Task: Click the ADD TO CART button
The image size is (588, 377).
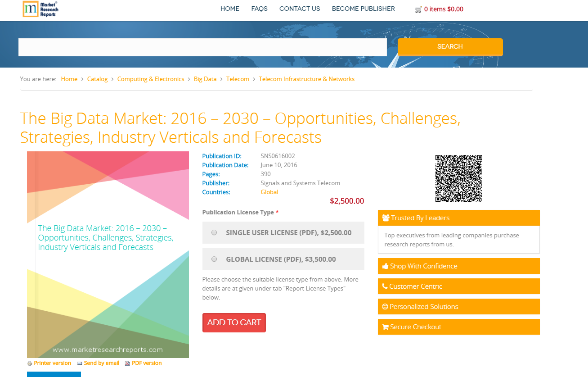Action: pos(234,322)
